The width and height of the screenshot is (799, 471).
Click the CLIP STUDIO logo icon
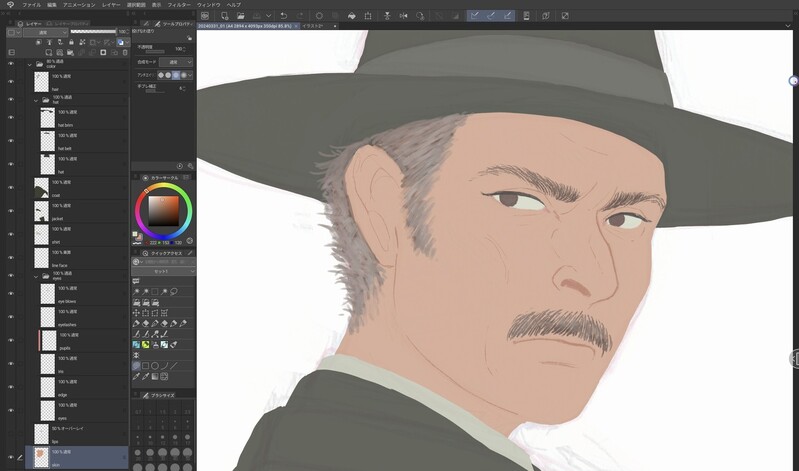(x=204, y=16)
